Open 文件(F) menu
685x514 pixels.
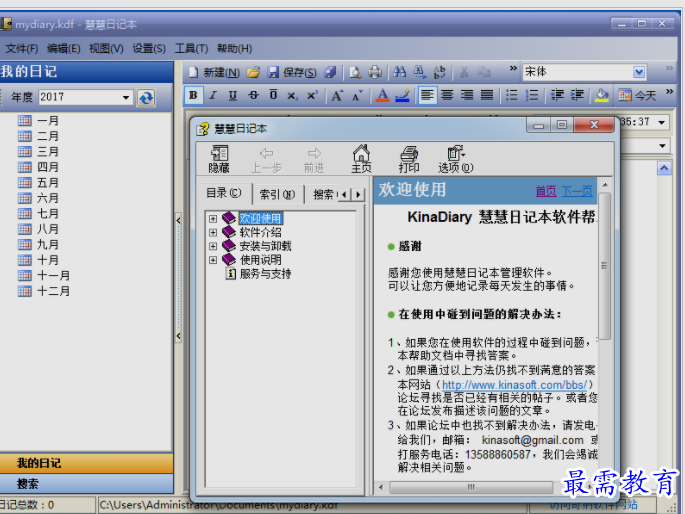pos(21,48)
